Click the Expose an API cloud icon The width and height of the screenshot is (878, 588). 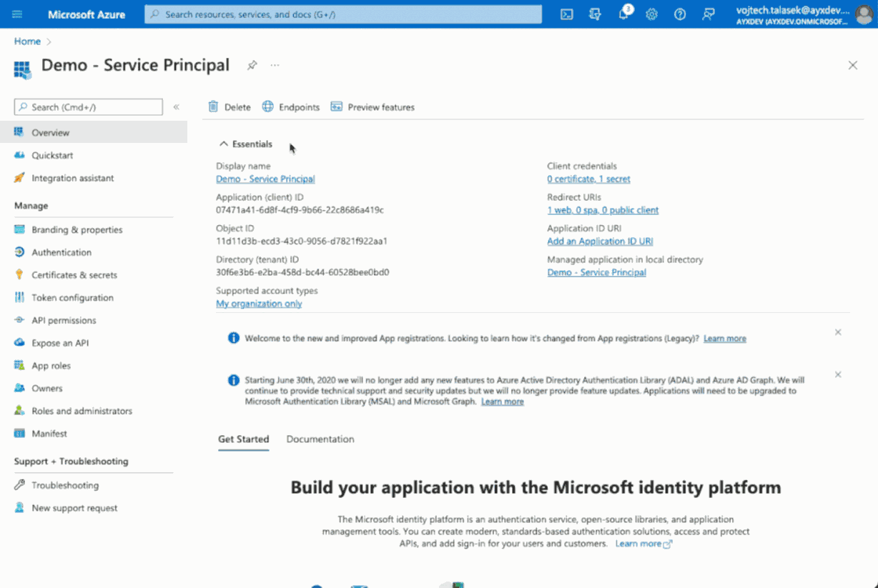pyautogui.click(x=19, y=343)
